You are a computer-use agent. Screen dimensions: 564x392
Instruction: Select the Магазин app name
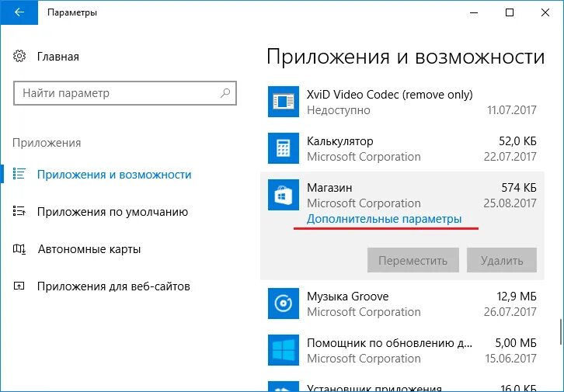(329, 188)
